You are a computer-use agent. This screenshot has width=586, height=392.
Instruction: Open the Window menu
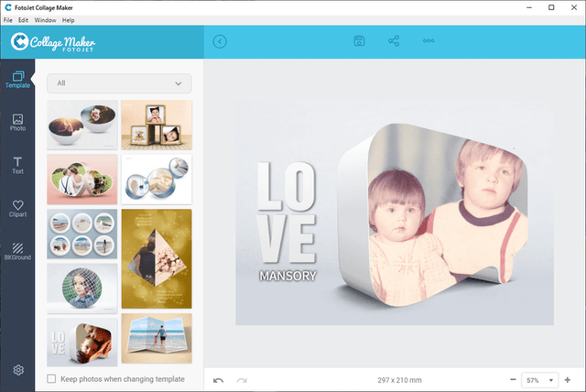pos(44,19)
